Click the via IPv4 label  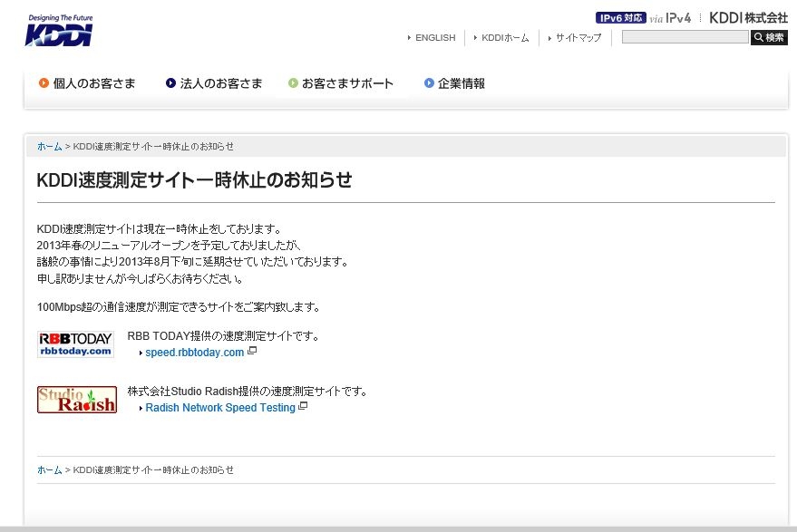coord(670,18)
